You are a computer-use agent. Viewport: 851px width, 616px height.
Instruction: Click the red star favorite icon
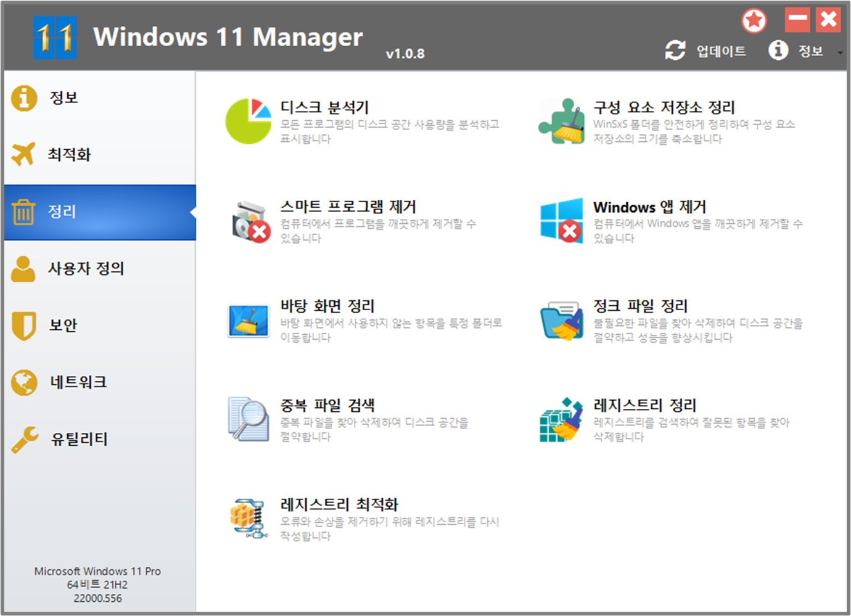click(754, 21)
